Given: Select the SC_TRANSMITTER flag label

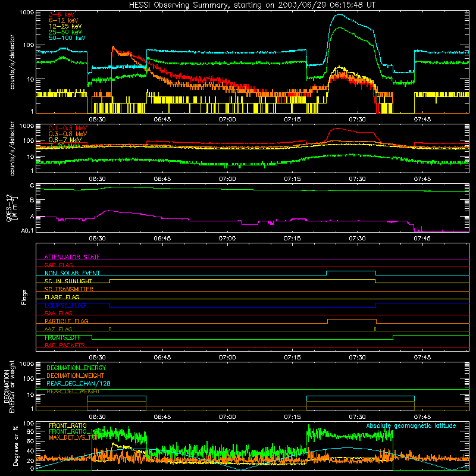Looking at the screenshot, I should click(x=69, y=289).
